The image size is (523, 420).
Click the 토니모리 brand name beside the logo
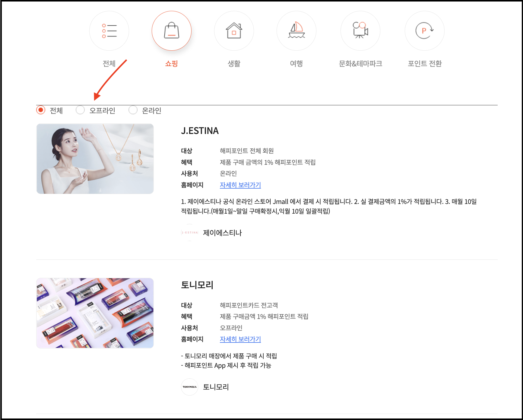[216, 387]
